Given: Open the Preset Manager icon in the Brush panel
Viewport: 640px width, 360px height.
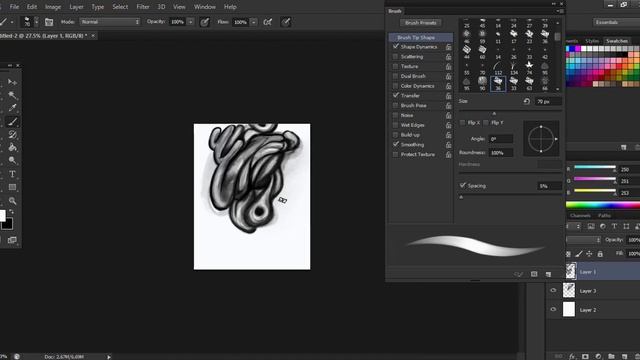Looking at the screenshot, I should [534, 274].
